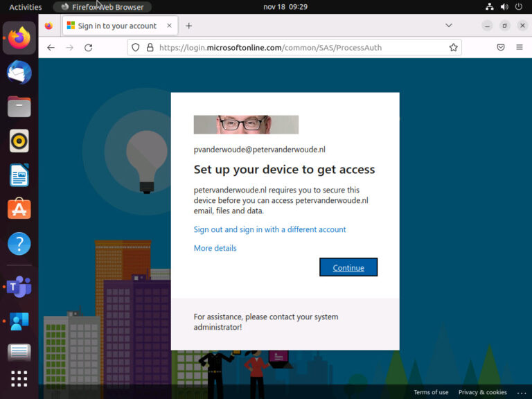Show site security via padlock icon
The width and height of the screenshot is (532, 399).
tap(149, 48)
